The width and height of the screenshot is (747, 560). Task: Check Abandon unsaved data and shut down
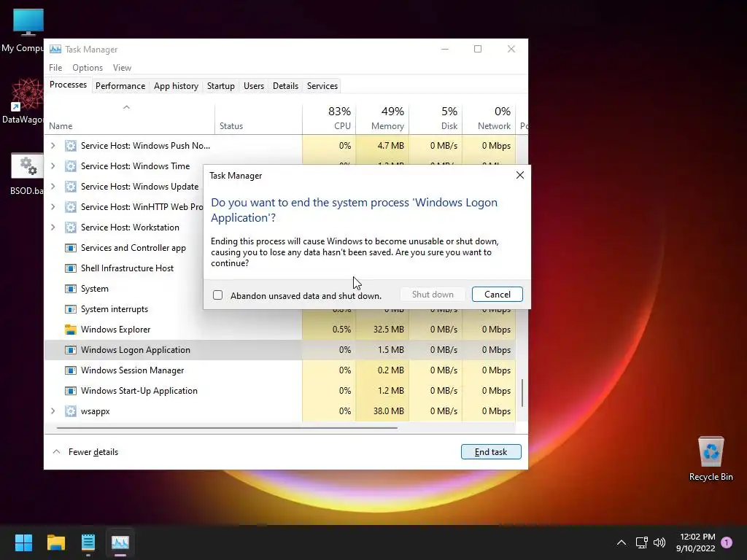[217, 295]
